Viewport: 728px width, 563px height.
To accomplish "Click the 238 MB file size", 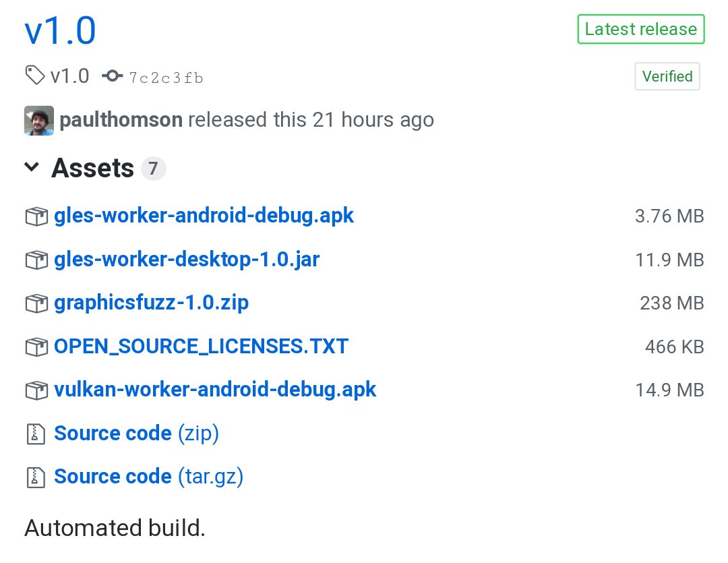I will pyautogui.click(x=672, y=303).
